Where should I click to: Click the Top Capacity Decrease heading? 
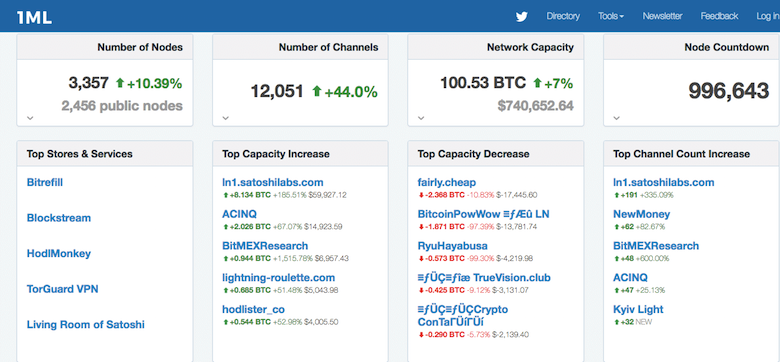tap(474, 154)
